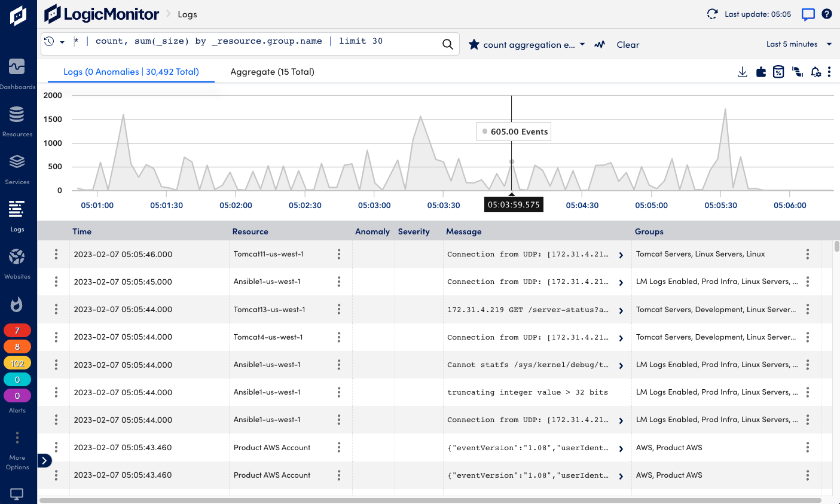Navigate to Resources via the sidebar icon
This screenshot has width=840, height=504.
click(18, 115)
